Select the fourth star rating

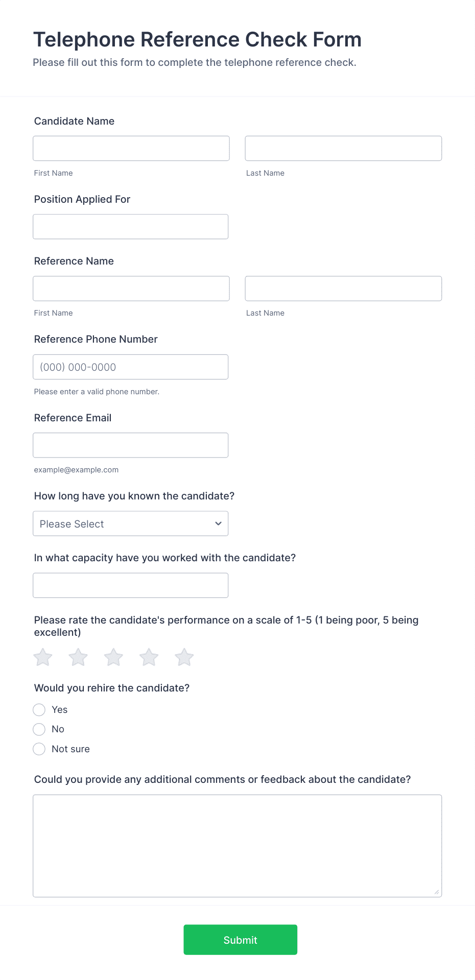pyautogui.click(x=148, y=657)
